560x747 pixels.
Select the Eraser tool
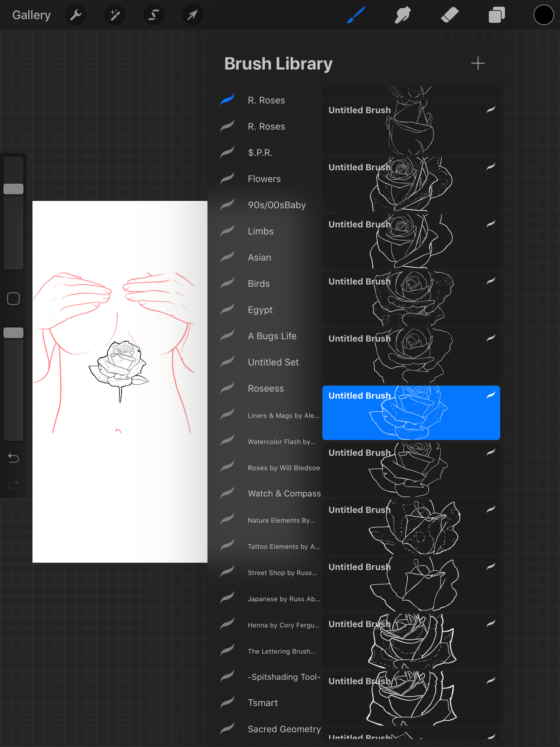pyautogui.click(x=450, y=15)
